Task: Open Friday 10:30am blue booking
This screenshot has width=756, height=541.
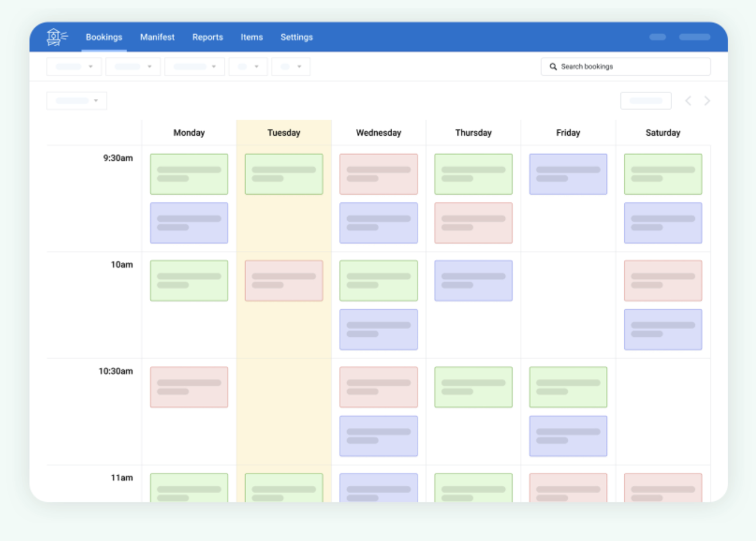Action: [x=569, y=436]
